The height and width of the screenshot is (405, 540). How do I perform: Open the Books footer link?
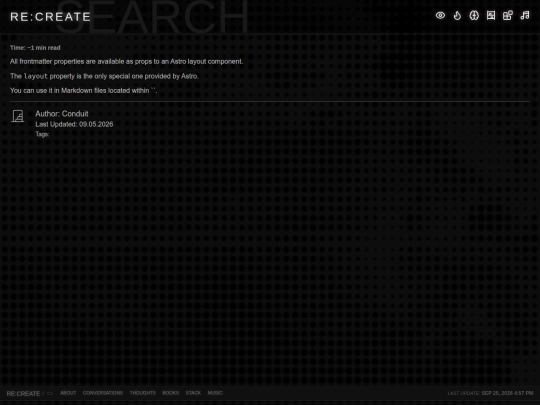click(170, 393)
